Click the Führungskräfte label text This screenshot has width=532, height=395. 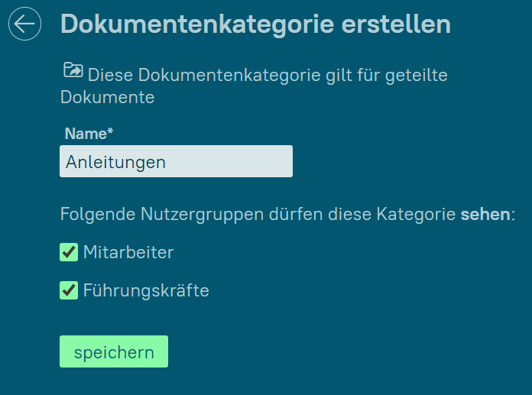coord(146,290)
